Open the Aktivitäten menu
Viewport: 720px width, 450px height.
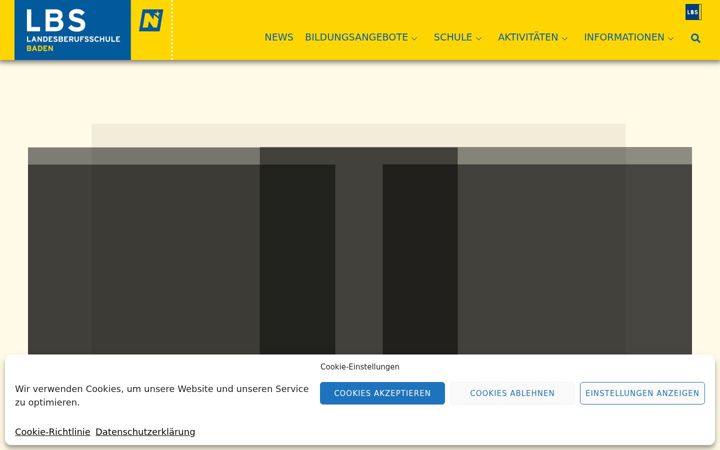(x=528, y=37)
